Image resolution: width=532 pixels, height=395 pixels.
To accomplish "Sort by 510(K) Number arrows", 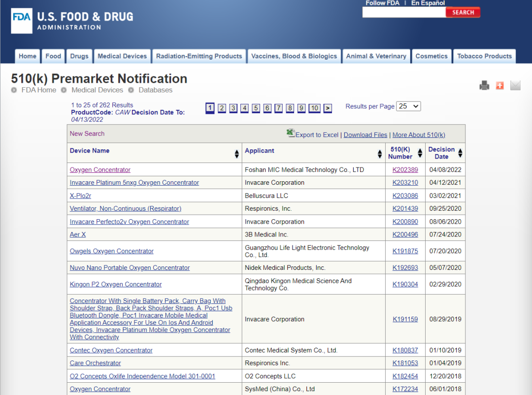I will click(x=420, y=153).
